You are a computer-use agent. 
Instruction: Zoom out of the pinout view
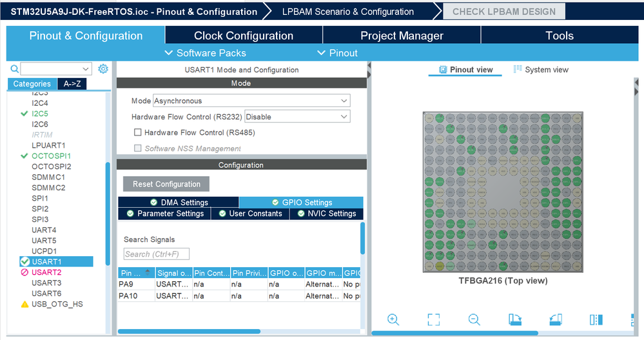[x=474, y=319]
